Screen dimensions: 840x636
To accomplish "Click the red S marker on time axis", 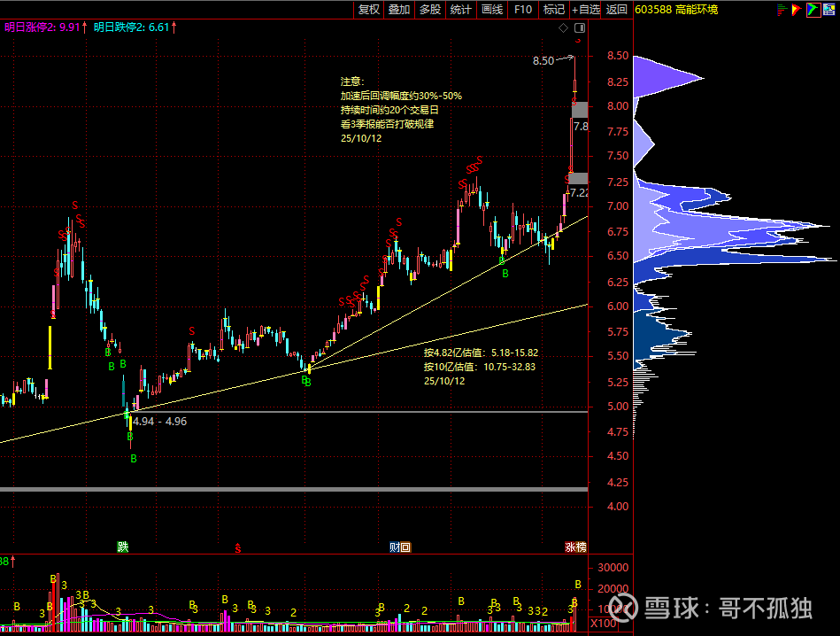I will (x=238, y=548).
